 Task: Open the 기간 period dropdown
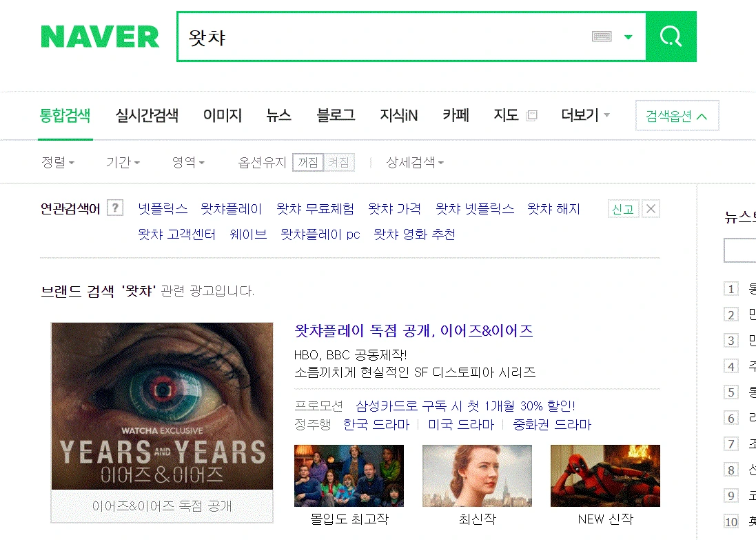(x=123, y=162)
